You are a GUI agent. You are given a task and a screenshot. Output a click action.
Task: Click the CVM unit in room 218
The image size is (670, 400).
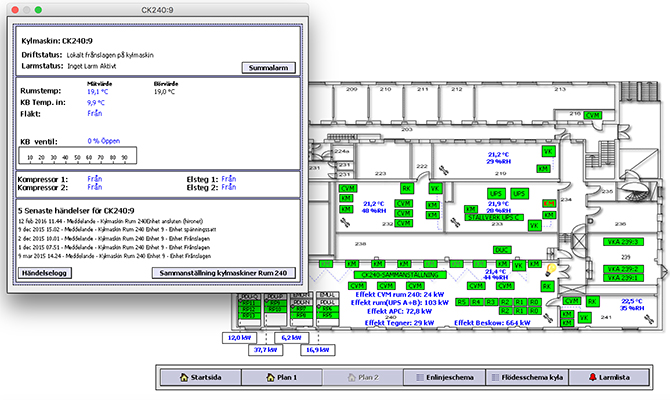[x=593, y=116]
